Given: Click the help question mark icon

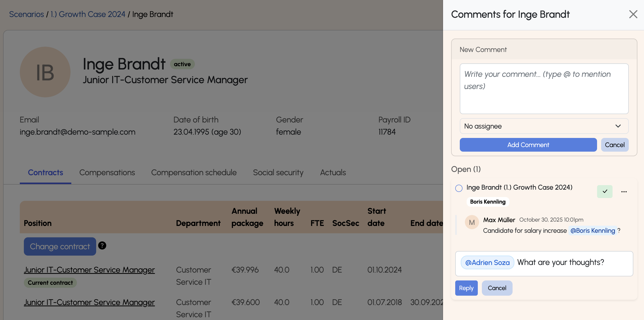Looking at the screenshot, I should (102, 245).
